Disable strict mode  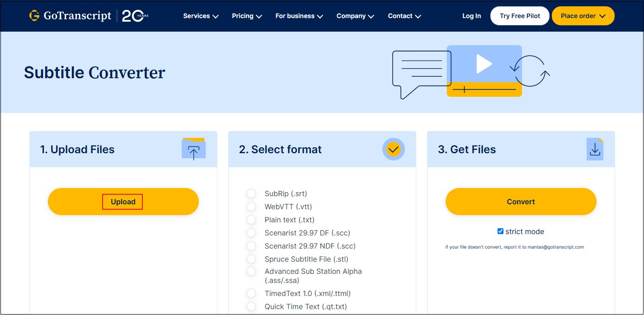pos(500,231)
